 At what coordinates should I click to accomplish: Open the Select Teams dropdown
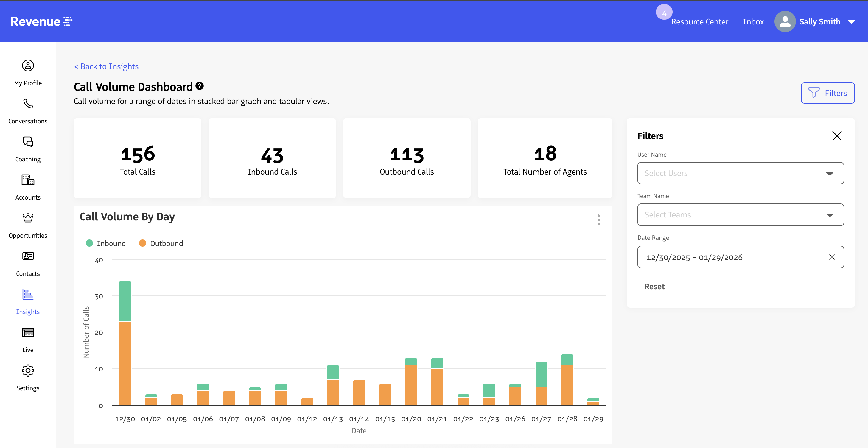740,214
